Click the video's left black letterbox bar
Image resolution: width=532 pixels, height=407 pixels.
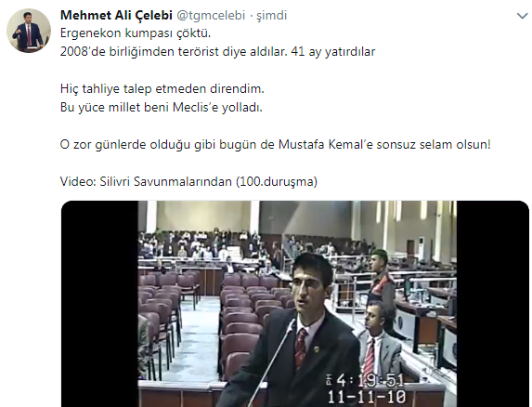[x=99, y=304]
